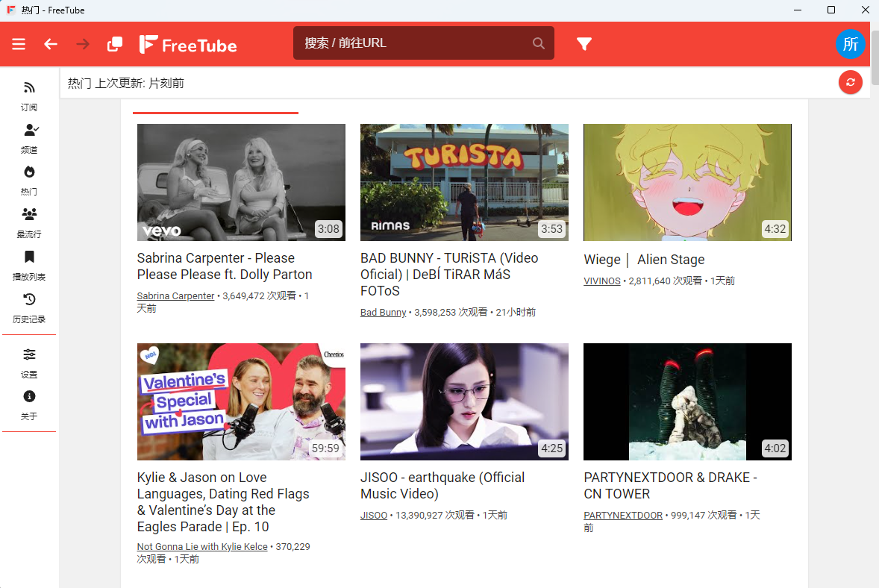Play the BAD BUNNY TURiSTA thumbnail
The image size is (879, 588).
464,182
